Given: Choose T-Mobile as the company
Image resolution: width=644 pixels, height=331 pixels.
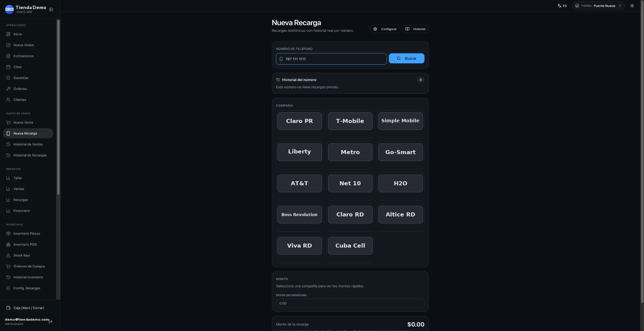Looking at the screenshot, I should [x=350, y=121].
